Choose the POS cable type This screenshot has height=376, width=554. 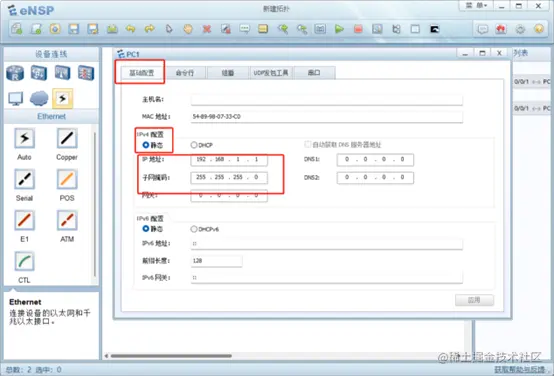click(x=67, y=179)
